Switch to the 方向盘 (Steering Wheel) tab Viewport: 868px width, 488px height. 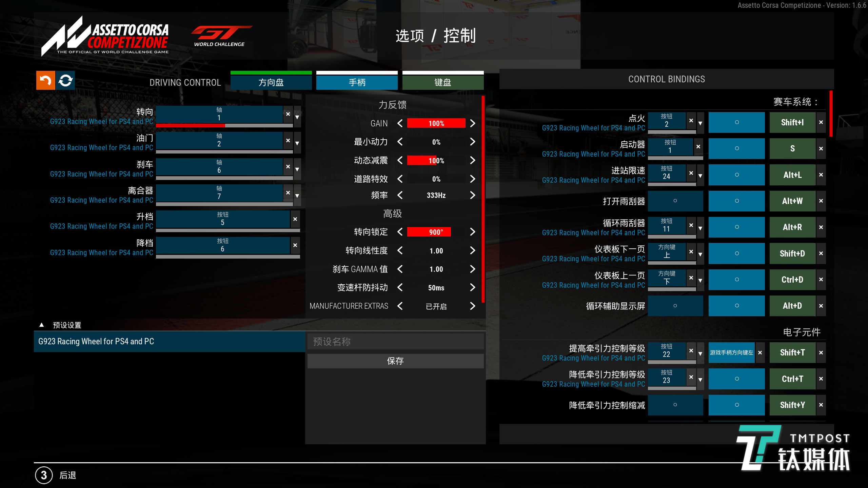pyautogui.click(x=271, y=82)
